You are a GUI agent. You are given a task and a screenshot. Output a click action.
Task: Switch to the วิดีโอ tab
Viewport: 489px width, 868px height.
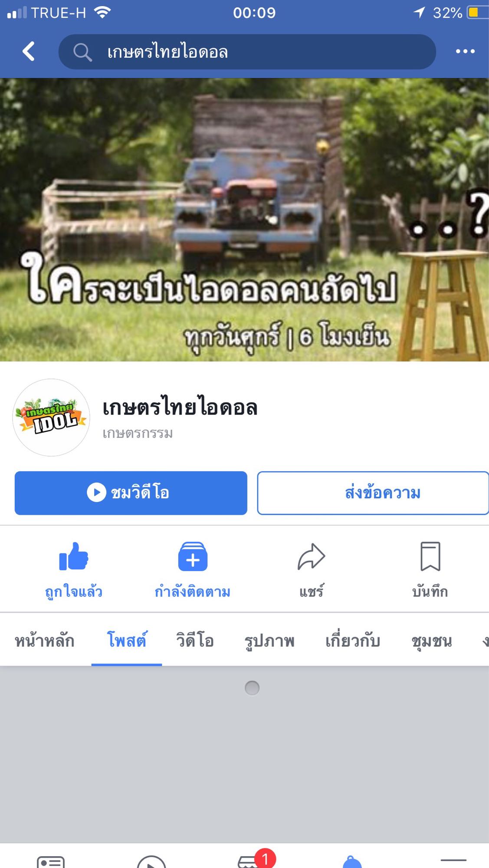(x=195, y=641)
